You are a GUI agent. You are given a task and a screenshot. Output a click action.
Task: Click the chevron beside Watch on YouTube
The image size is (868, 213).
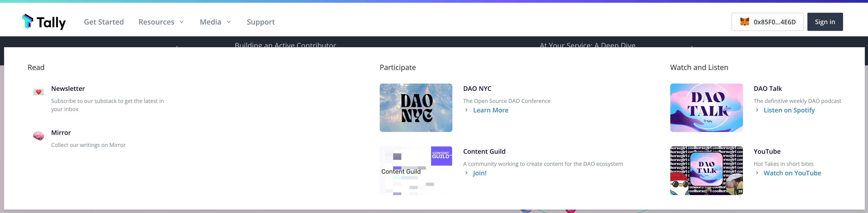[757, 173]
